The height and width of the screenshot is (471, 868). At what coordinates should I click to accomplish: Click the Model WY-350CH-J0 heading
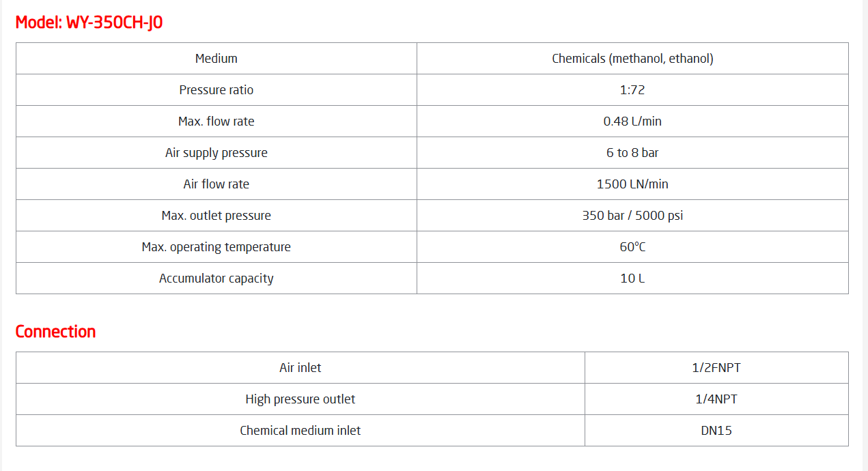click(89, 23)
